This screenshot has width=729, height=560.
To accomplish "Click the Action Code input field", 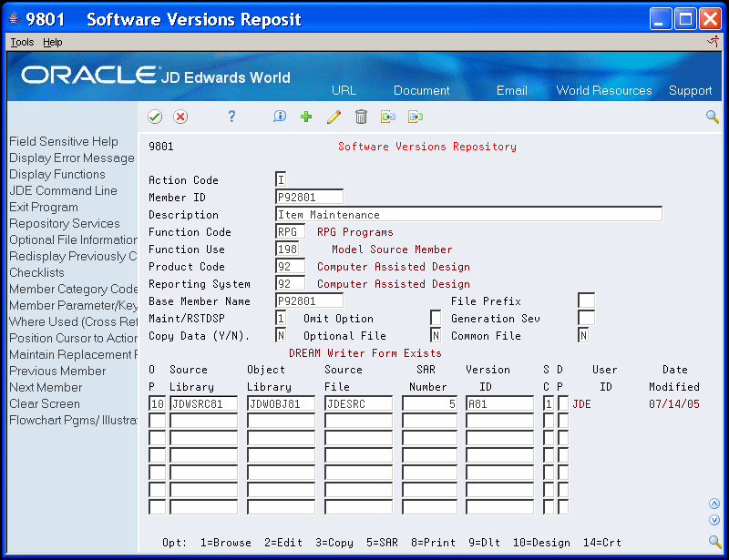I will [x=281, y=180].
